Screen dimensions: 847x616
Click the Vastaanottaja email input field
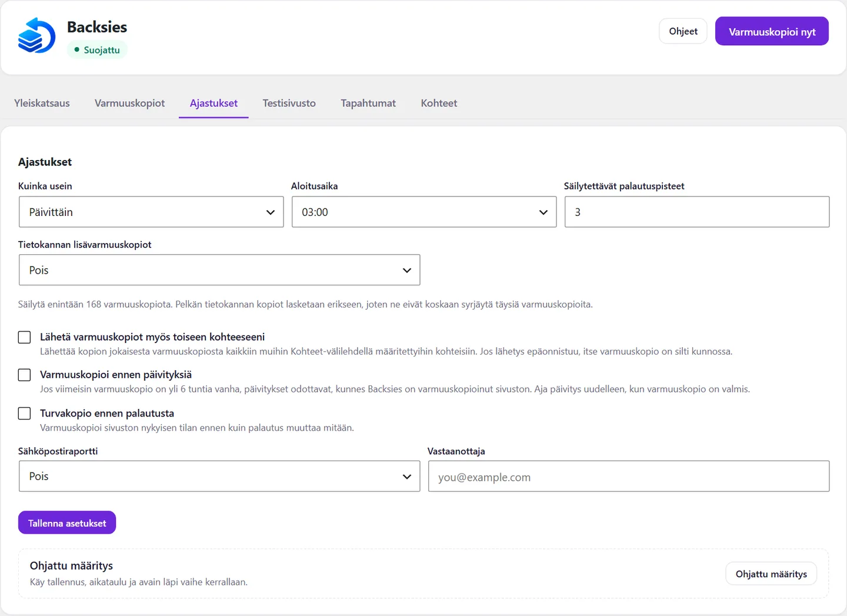[629, 477]
